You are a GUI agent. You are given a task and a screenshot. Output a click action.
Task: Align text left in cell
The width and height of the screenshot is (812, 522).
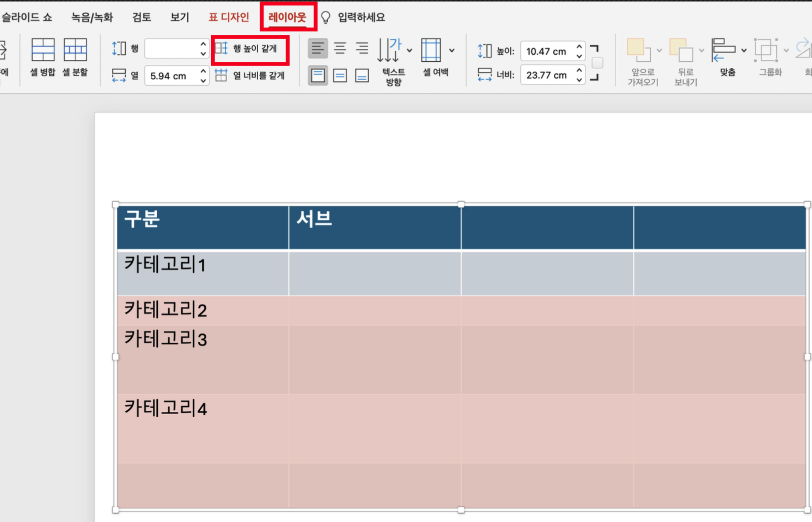[318, 48]
